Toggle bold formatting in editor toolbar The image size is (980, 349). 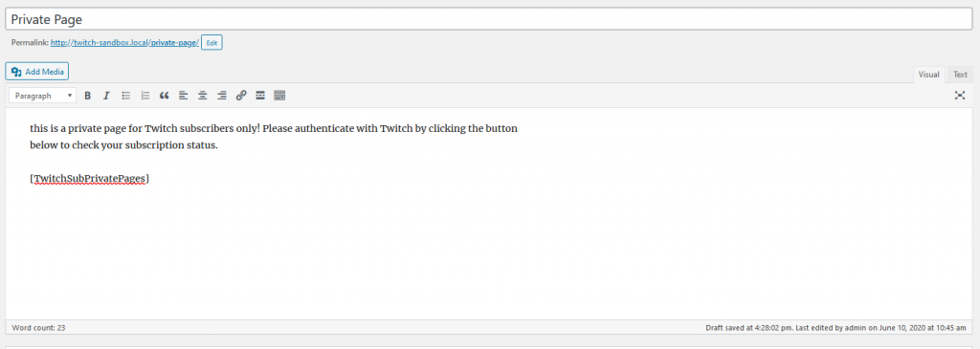87,96
